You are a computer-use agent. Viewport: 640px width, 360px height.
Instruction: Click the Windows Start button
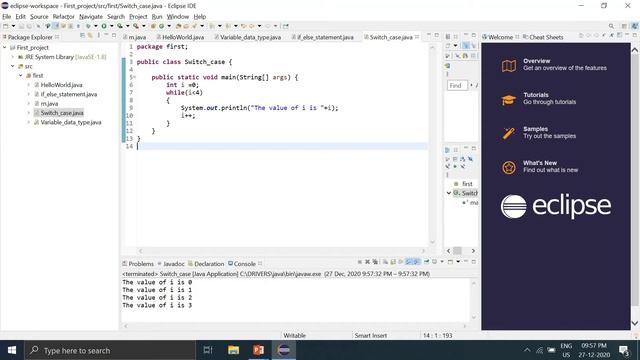[12, 350]
